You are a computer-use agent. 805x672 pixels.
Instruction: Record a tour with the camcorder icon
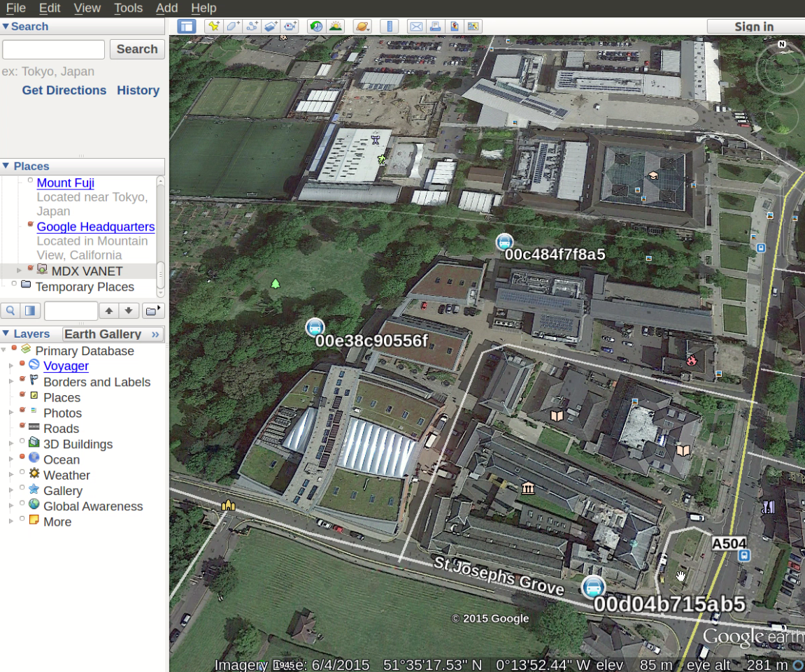(290, 26)
